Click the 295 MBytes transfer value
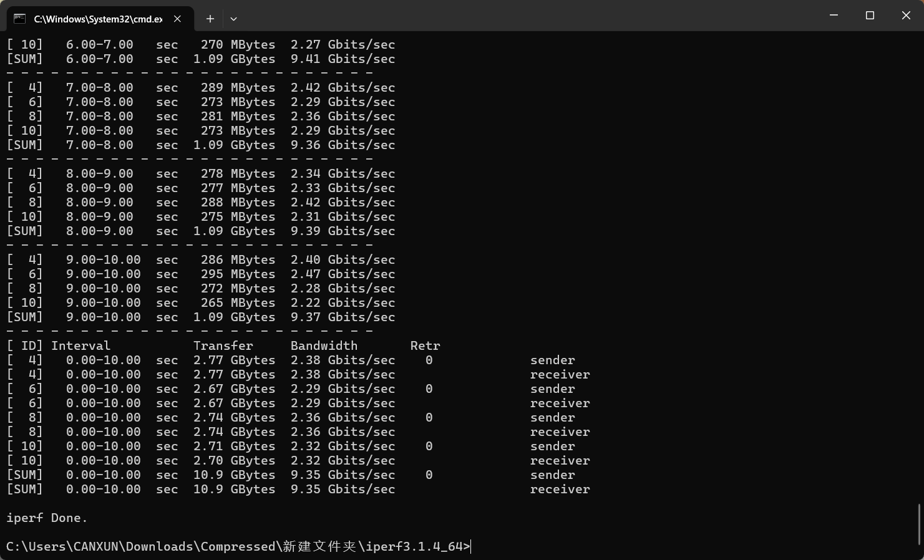Screen dimensions: 924x560 (238, 274)
